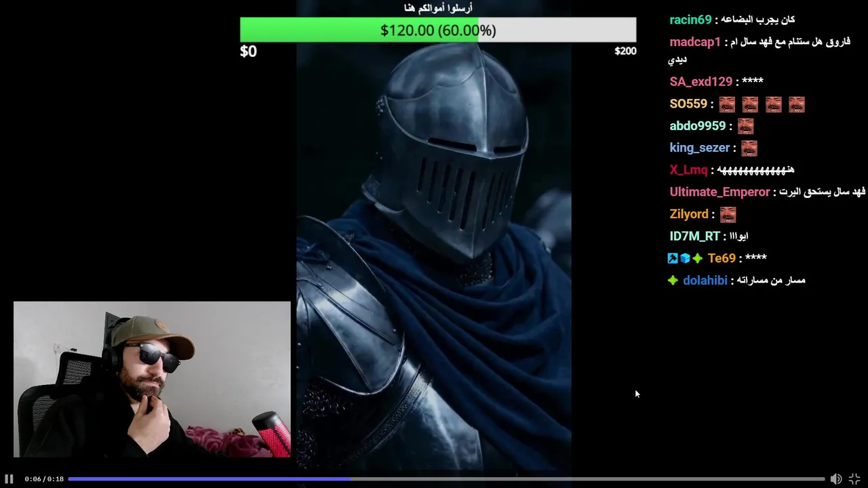Select chat username madcap1

[695, 42]
